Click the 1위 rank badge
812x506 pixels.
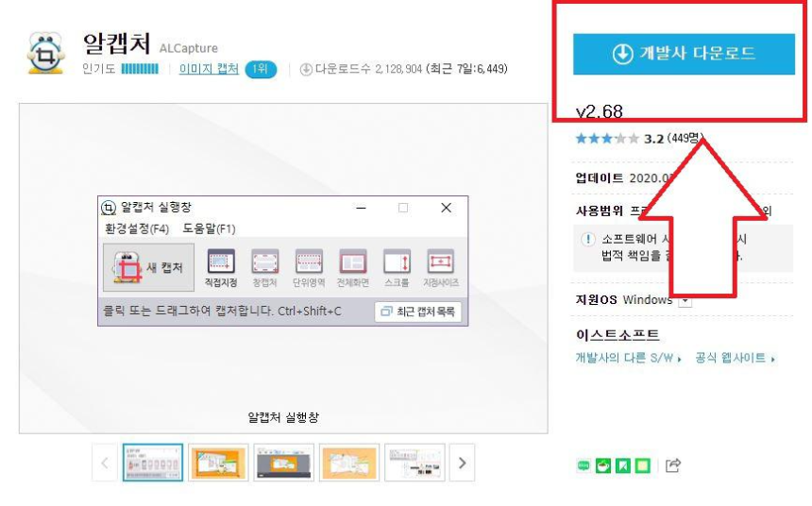pos(261,69)
